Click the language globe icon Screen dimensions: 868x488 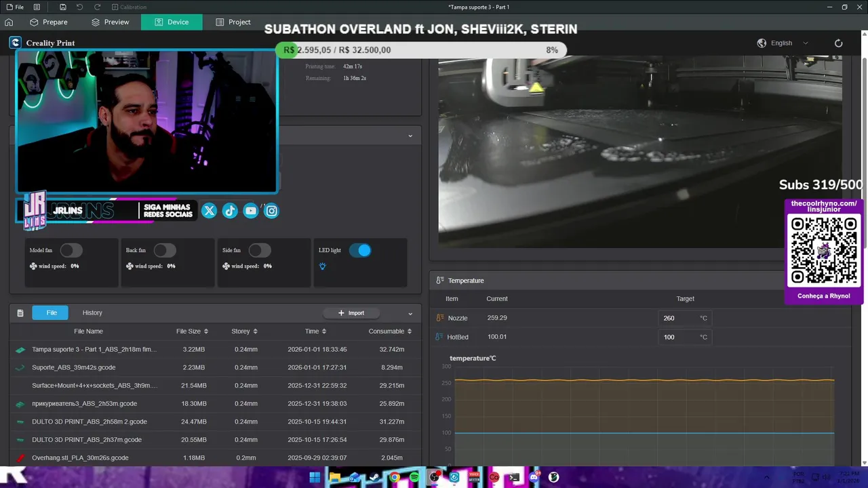tap(762, 43)
